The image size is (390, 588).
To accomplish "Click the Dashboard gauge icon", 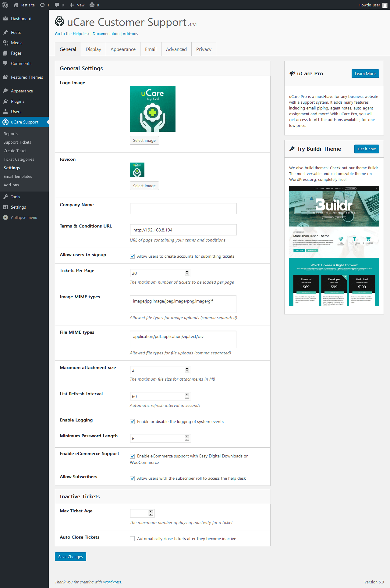I will (5, 19).
